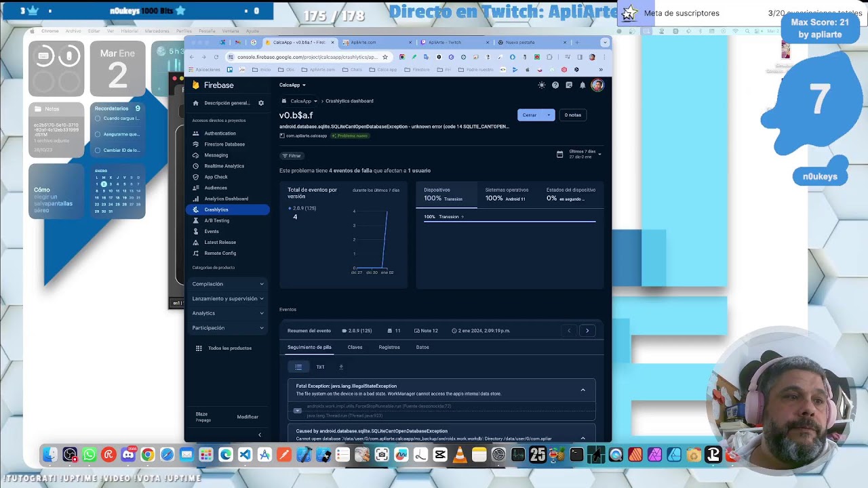Switch stack trace to TXT view

[x=320, y=367]
